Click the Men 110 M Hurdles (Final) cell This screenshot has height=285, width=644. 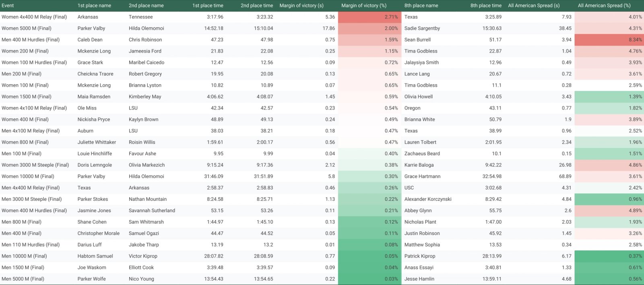point(31,244)
